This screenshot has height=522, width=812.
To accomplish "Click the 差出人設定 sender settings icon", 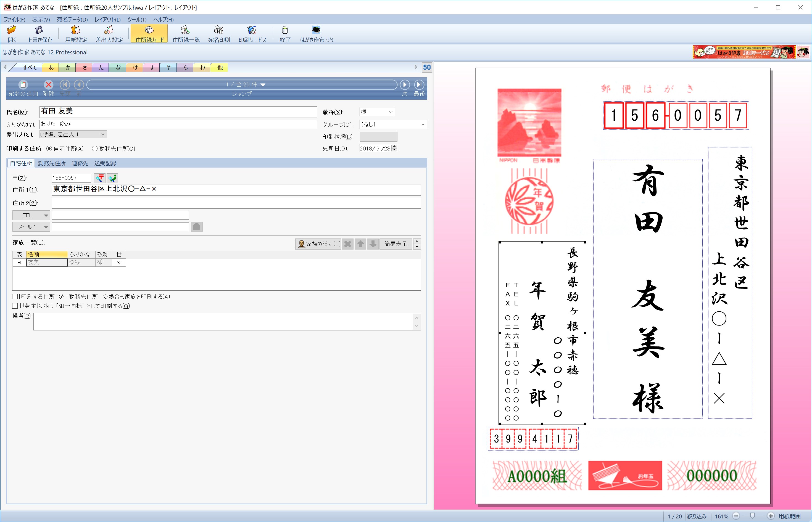I will coord(109,34).
